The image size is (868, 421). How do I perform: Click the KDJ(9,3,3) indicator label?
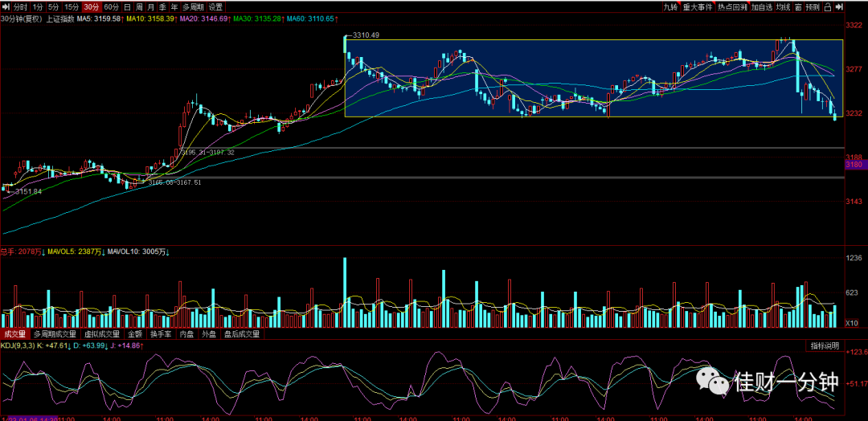click(18, 345)
